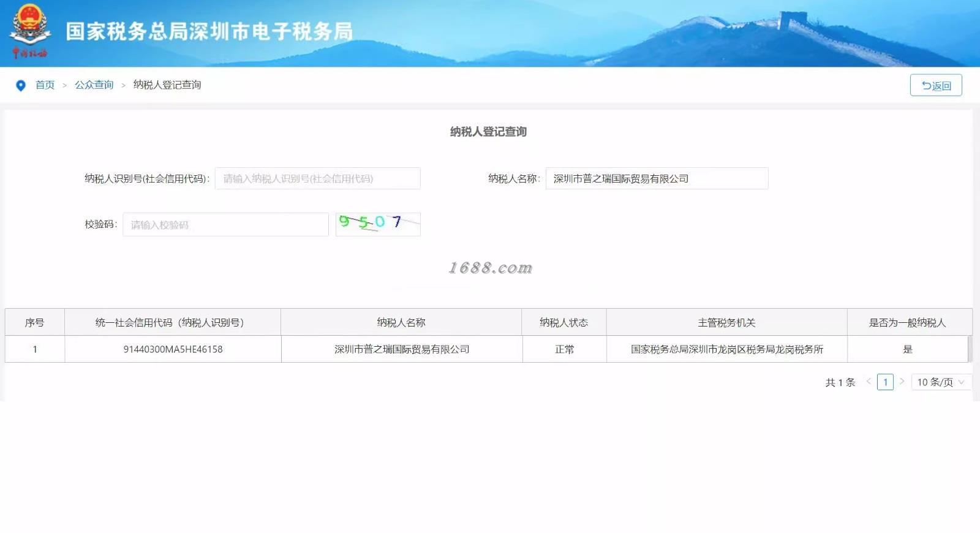Click table scrollbar at right edge
Screen dimensions: 980x533
coord(970,349)
